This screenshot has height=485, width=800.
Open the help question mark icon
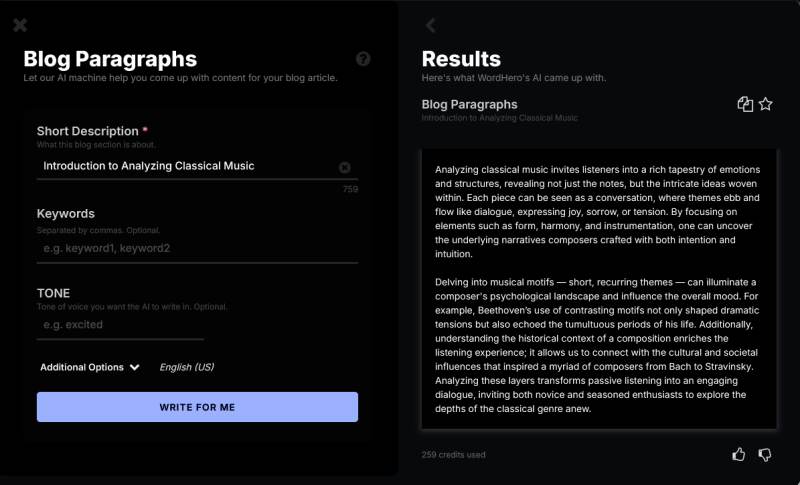[x=363, y=59]
